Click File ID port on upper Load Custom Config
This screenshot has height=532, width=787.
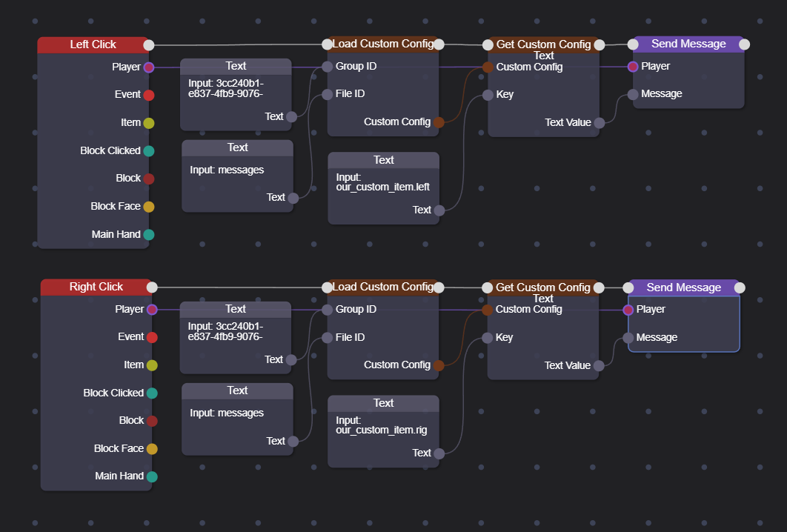(328, 94)
